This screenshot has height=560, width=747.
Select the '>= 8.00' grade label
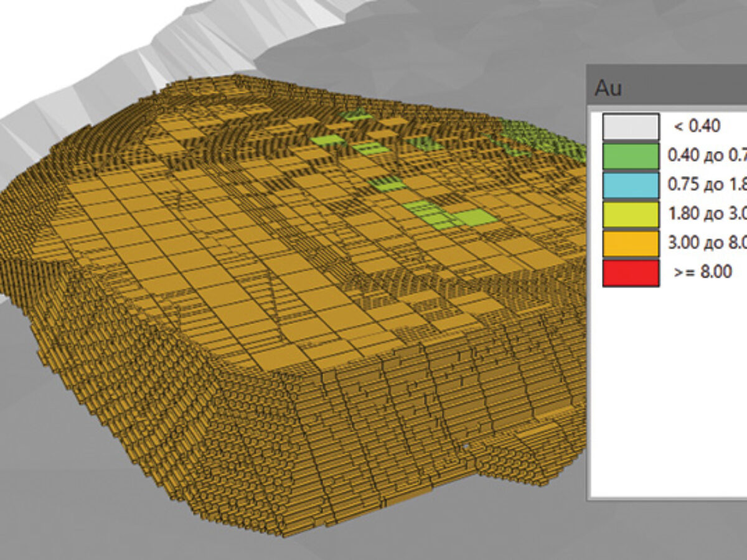coord(703,272)
